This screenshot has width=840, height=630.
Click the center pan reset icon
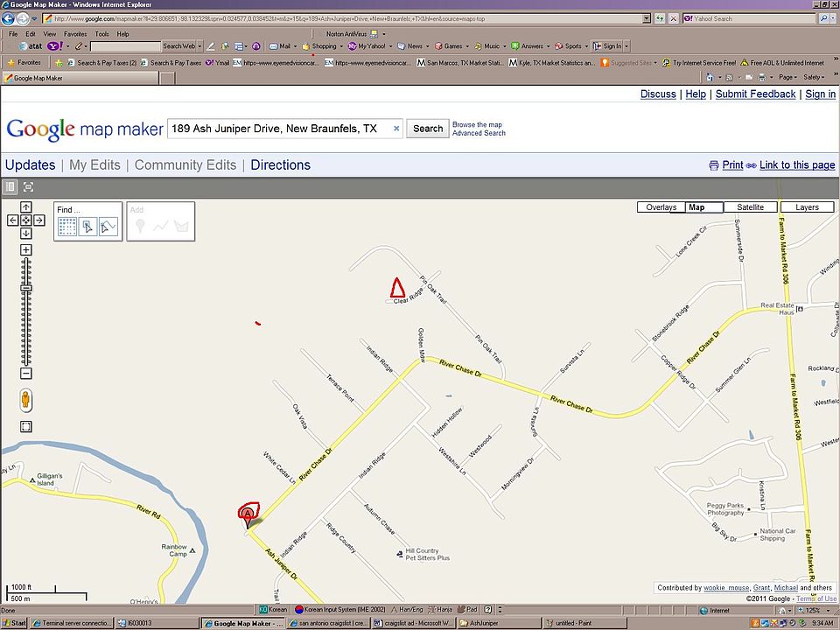tap(25, 220)
